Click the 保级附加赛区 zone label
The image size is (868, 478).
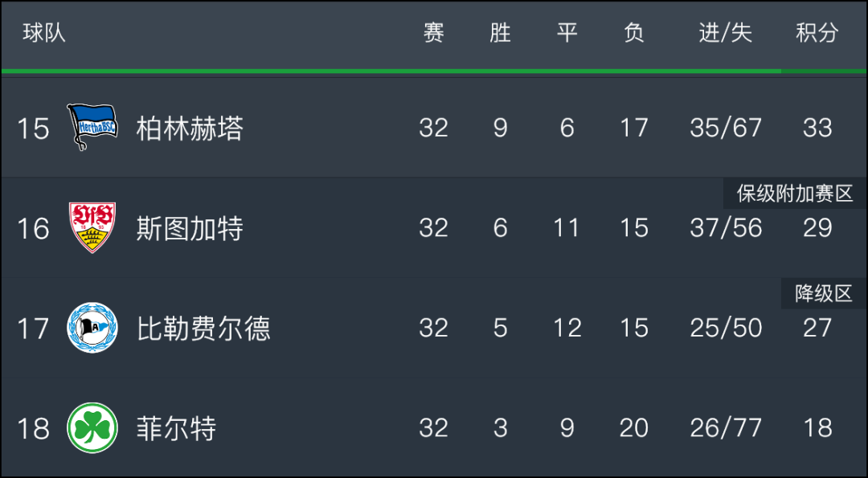tap(796, 194)
